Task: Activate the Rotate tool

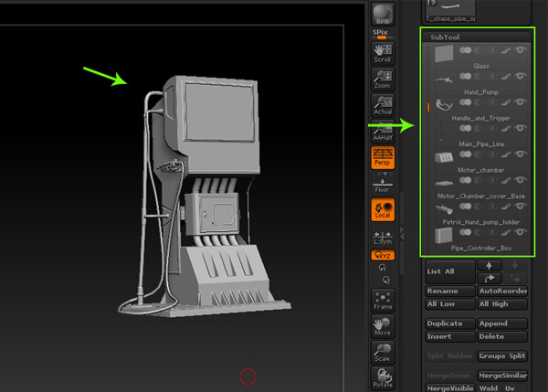Action: tap(382, 377)
